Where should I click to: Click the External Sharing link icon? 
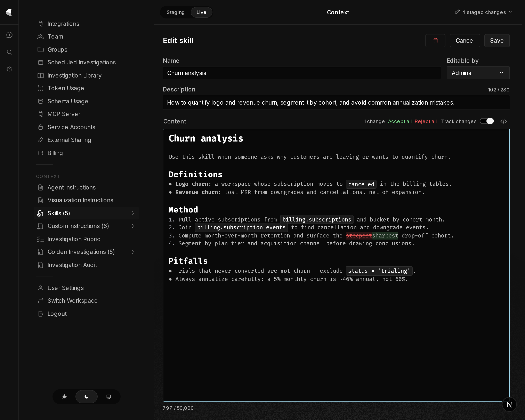41,140
